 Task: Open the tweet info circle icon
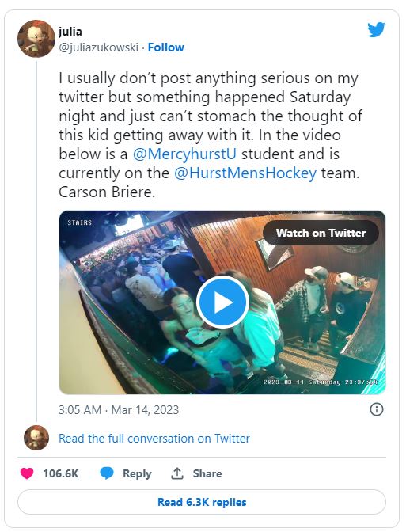(377, 409)
